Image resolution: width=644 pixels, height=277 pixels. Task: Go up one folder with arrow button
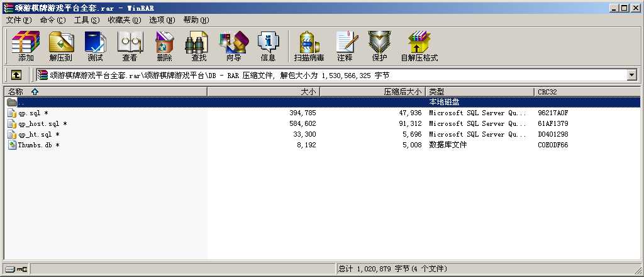16,75
